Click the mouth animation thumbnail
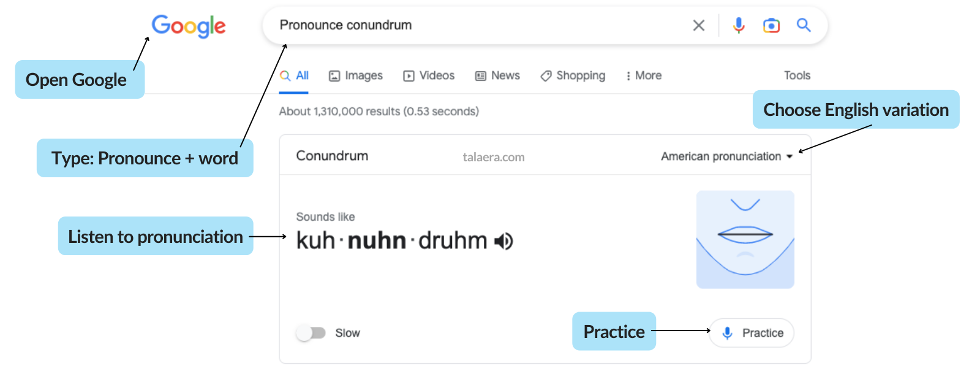This screenshot has height=368, width=980. click(x=745, y=239)
